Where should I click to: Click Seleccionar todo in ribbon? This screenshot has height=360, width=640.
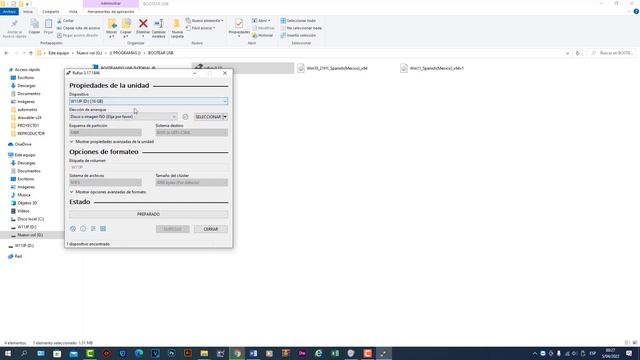point(298,20)
